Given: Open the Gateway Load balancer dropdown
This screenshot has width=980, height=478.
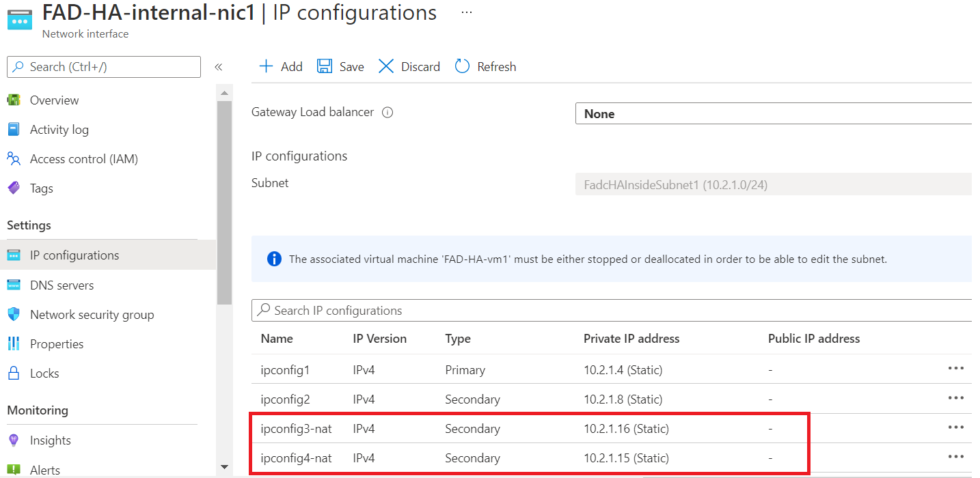Looking at the screenshot, I should point(773,114).
